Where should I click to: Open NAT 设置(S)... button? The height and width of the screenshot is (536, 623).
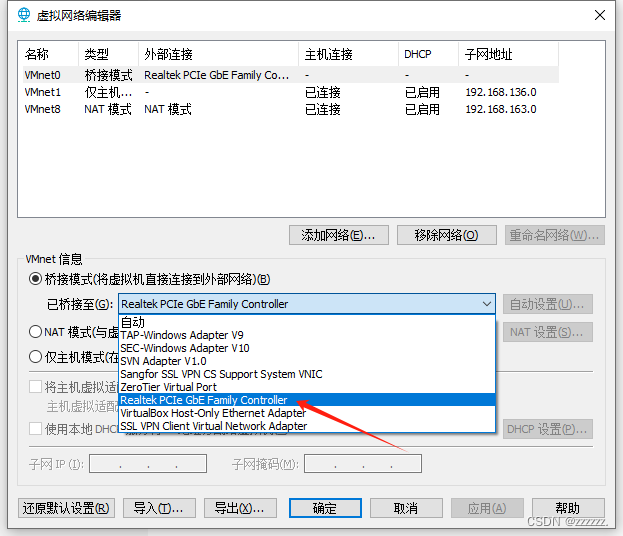548,332
